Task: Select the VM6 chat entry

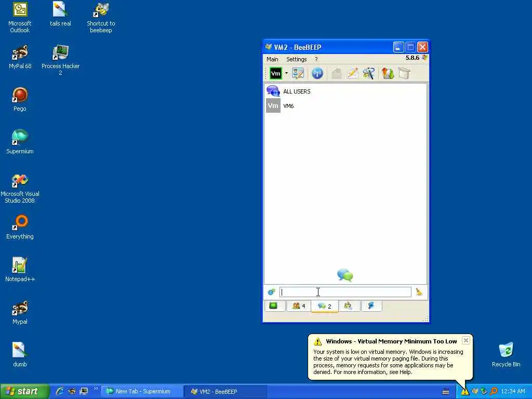Action: [x=345, y=106]
